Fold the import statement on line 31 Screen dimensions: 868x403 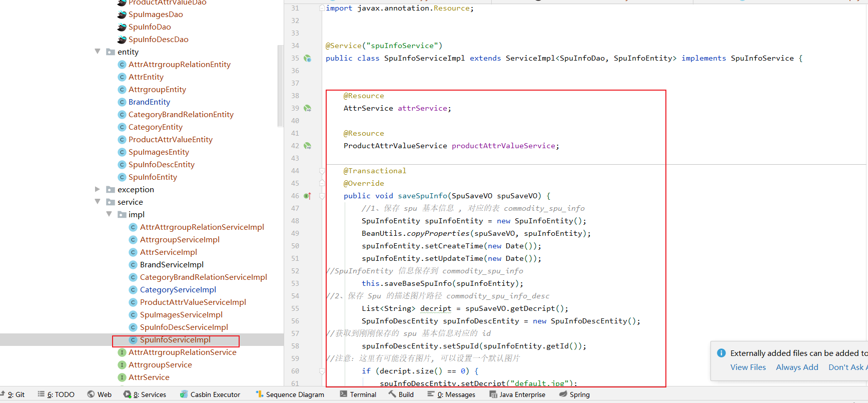(x=322, y=9)
